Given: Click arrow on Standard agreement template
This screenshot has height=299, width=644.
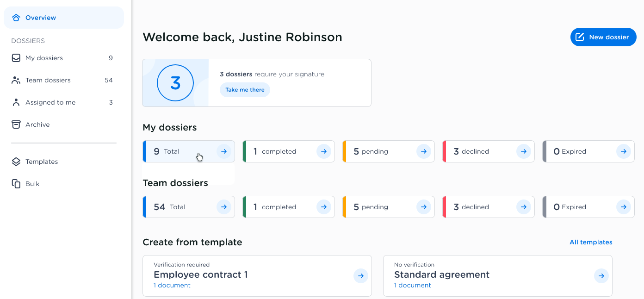Looking at the screenshot, I should 601,276.
